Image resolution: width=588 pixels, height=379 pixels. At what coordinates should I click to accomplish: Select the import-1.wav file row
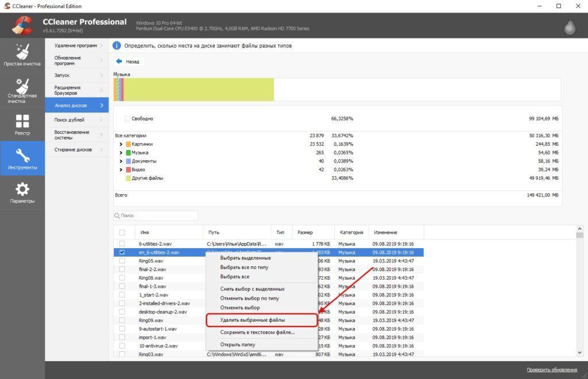(269, 338)
